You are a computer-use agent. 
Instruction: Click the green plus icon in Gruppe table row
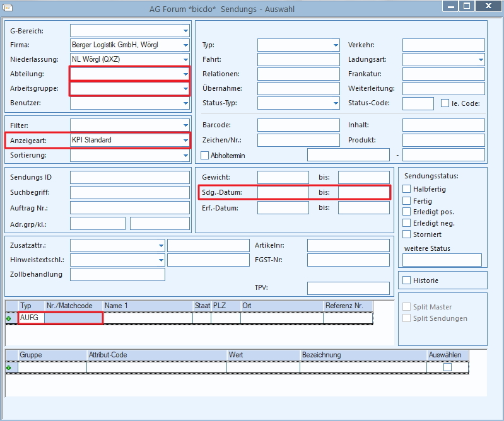(9, 367)
